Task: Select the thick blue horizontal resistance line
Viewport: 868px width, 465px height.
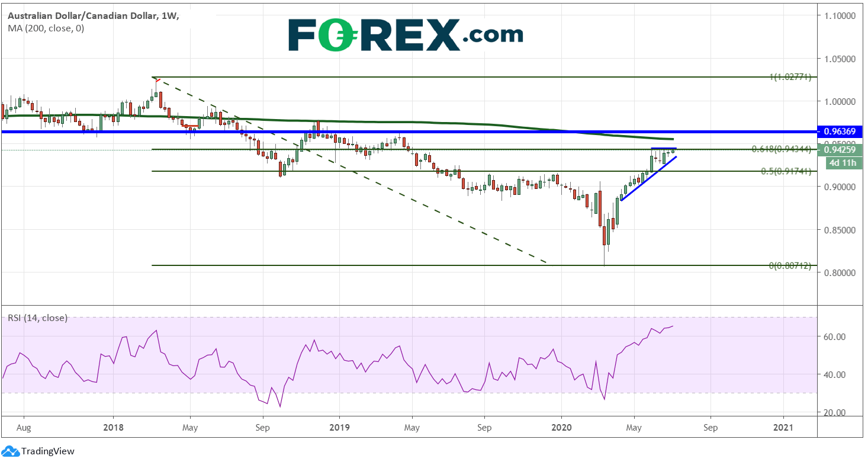Action: click(409, 132)
